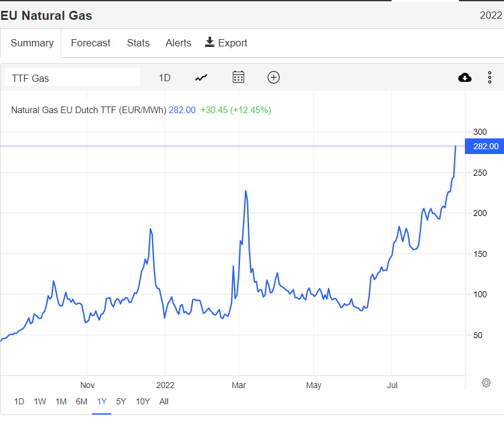Click the Jul label on date axis
The height and width of the screenshot is (426, 504).
[392, 385]
